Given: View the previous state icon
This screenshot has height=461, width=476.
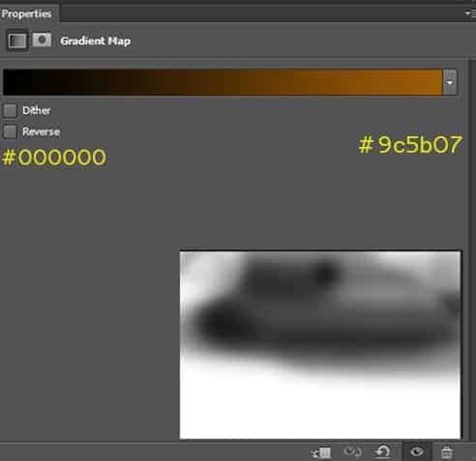Looking at the screenshot, I should 352,452.
